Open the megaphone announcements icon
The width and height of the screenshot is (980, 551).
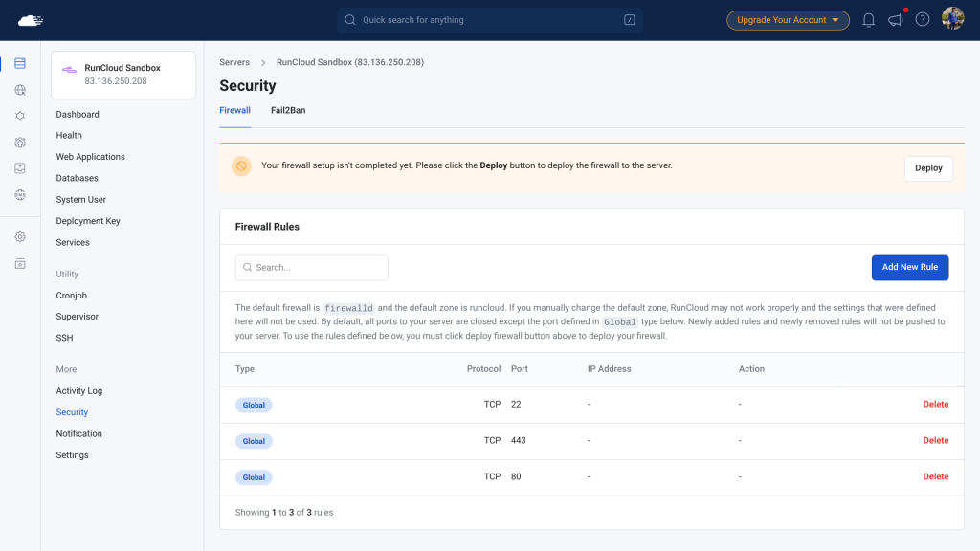coord(896,20)
